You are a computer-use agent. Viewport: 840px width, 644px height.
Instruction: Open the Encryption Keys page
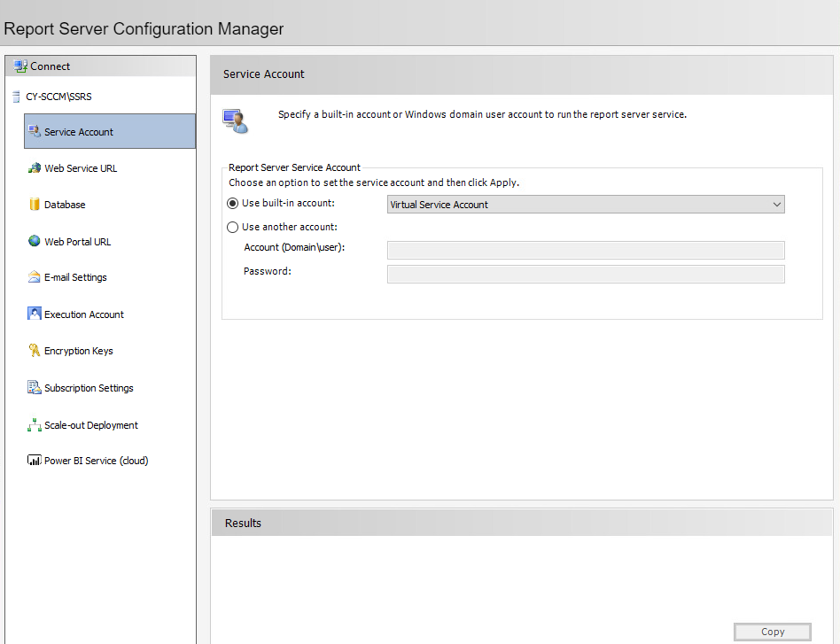tap(79, 351)
